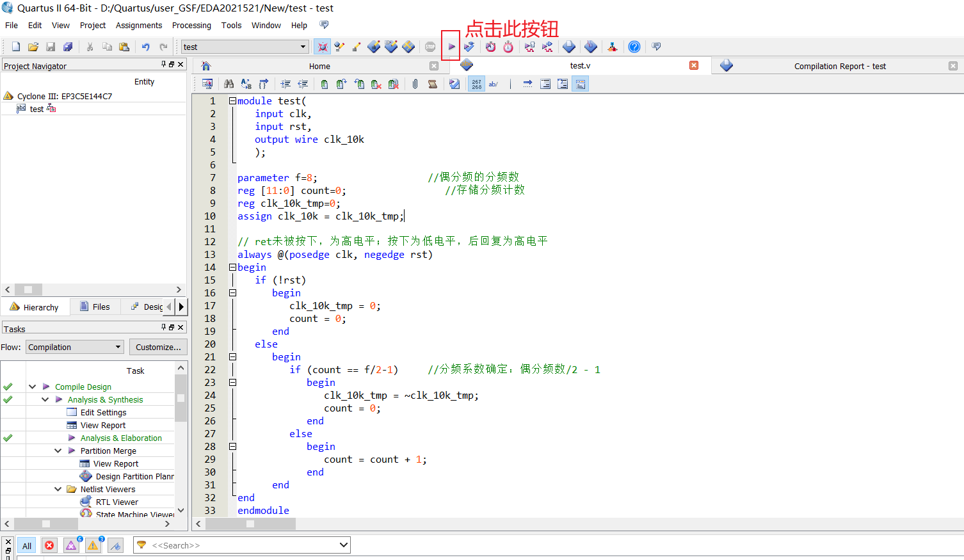
Task: Open the Programmer icon in main toolbar
Action: (591, 47)
